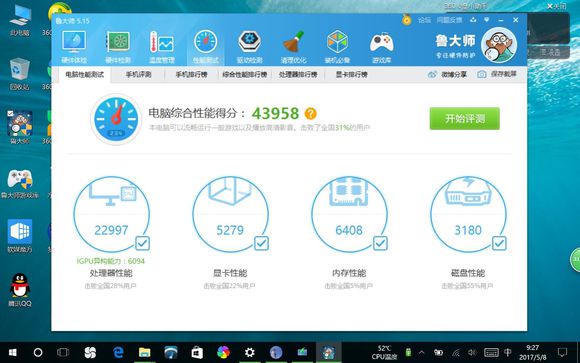Viewport: 580px width, 363px height.
Task: Open Task View on taskbar
Action: point(63,352)
